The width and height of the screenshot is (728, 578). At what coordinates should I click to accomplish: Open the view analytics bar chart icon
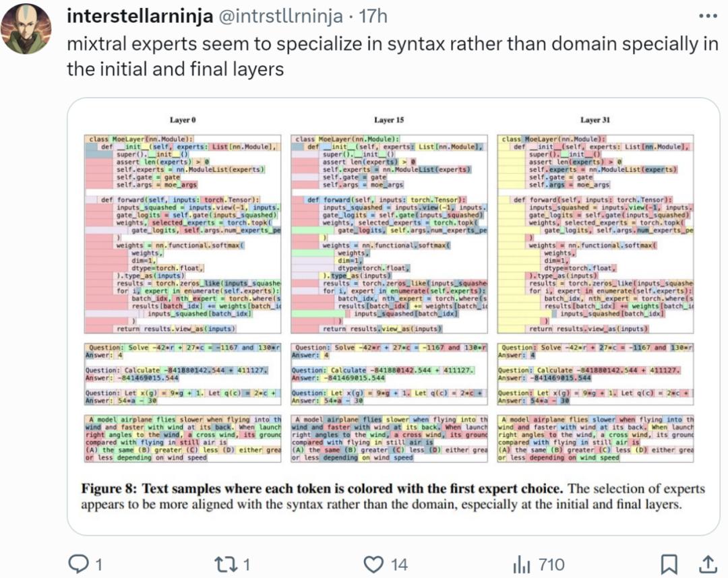pos(522,563)
